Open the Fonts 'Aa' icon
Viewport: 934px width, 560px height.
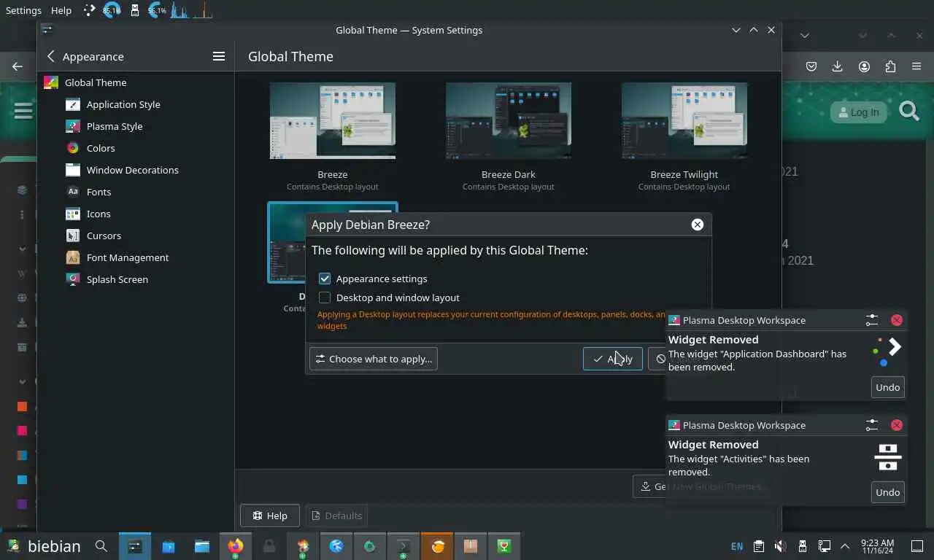tap(73, 192)
